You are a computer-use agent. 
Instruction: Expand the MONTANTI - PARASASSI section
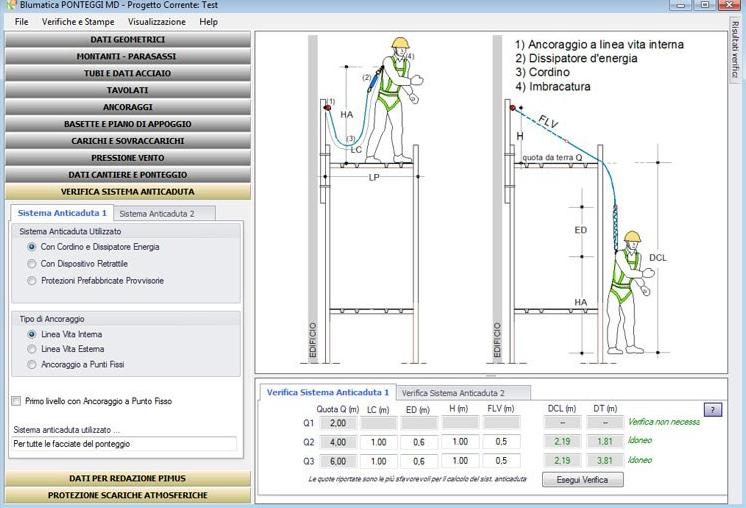(x=127, y=57)
